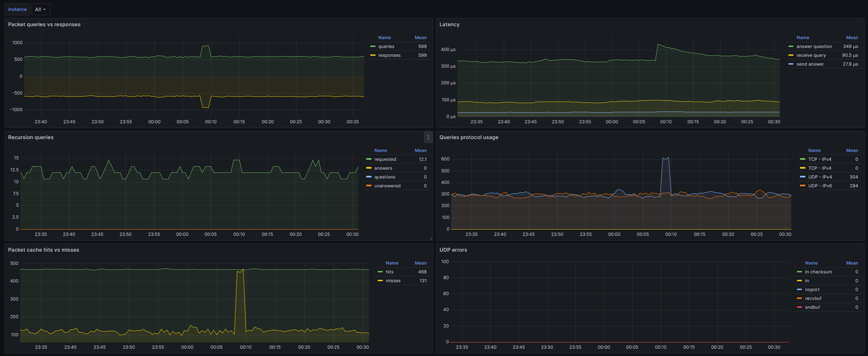
Task: Click the instance variable label
Action: [17, 10]
